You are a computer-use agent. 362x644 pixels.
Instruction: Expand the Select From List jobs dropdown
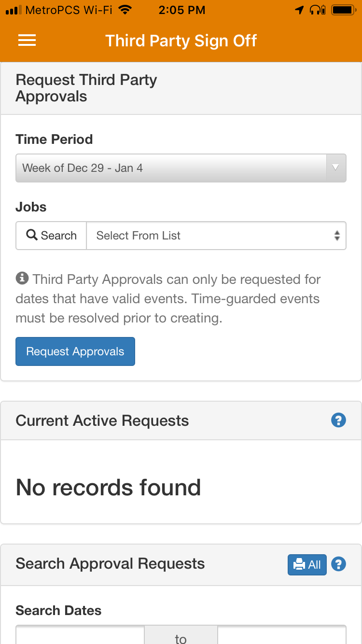pos(216,236)
